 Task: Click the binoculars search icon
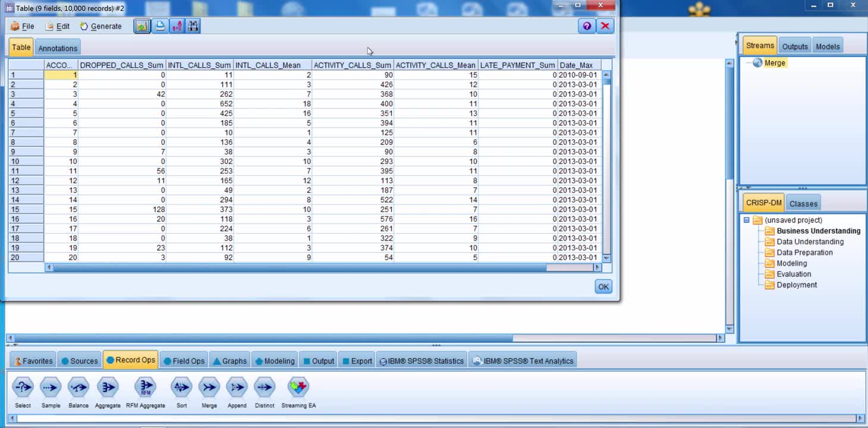pos(193,26)
